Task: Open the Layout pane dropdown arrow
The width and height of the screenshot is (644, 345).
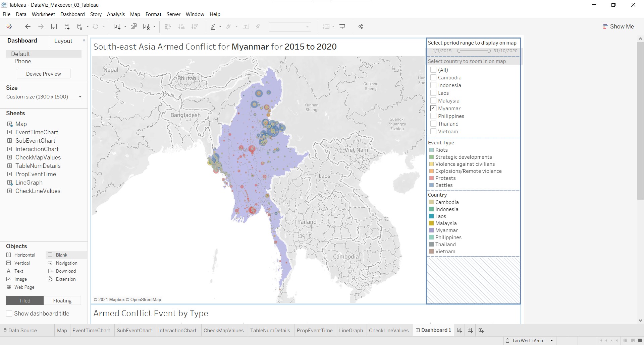Action: [x=84, y=41]
